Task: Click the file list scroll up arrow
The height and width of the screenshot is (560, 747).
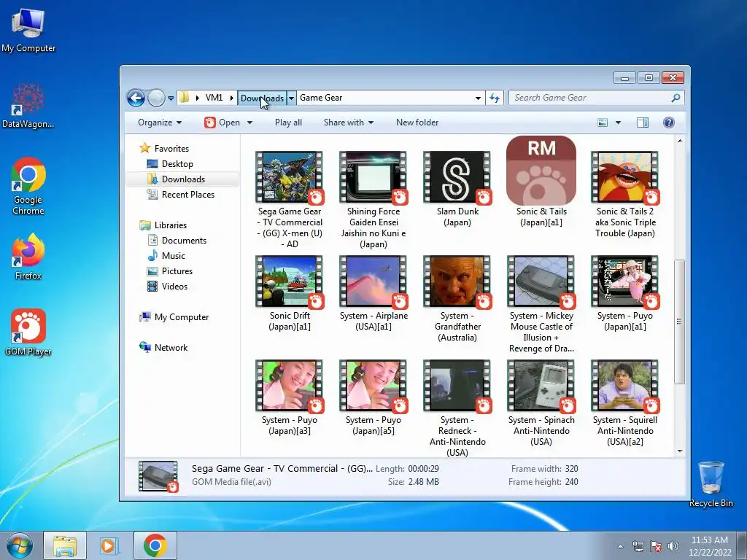Action: point(680,141)
